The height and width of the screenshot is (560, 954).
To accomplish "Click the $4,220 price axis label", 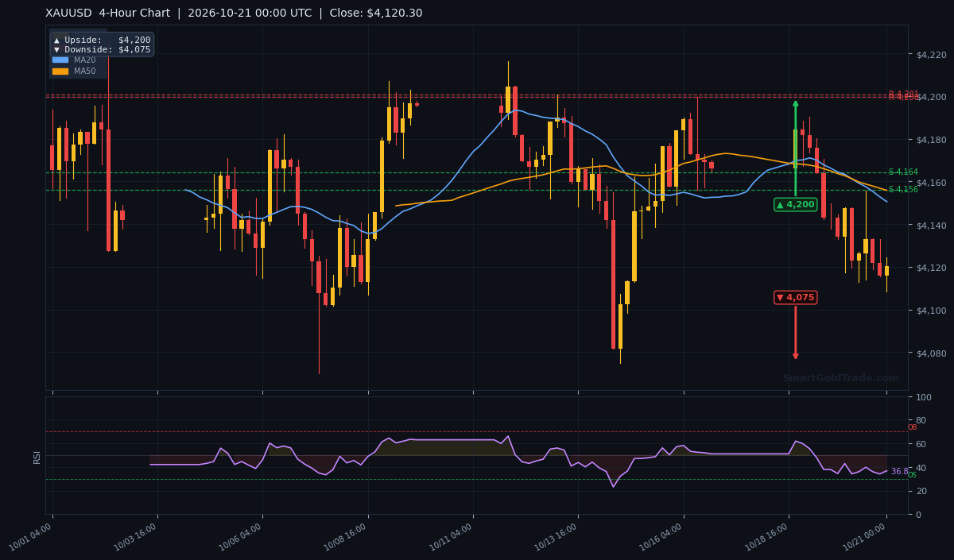I will click(x=931, y=54).
